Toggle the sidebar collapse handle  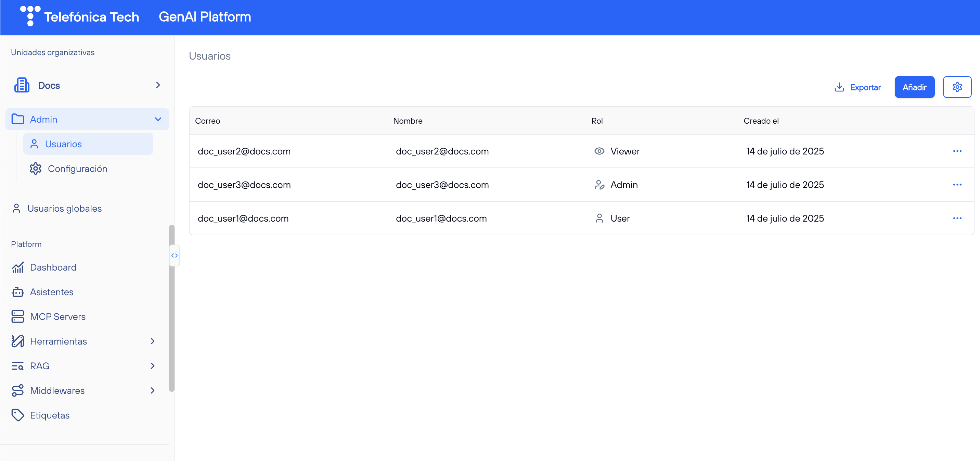click(174, 256)
